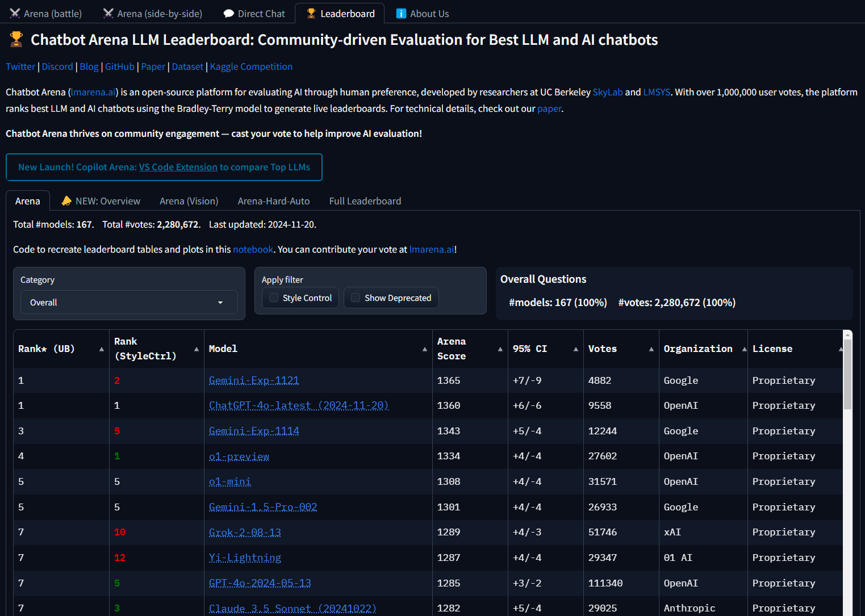Screen dimensions: 865x616
Task: Click the License column header
Action: [795, 349]
